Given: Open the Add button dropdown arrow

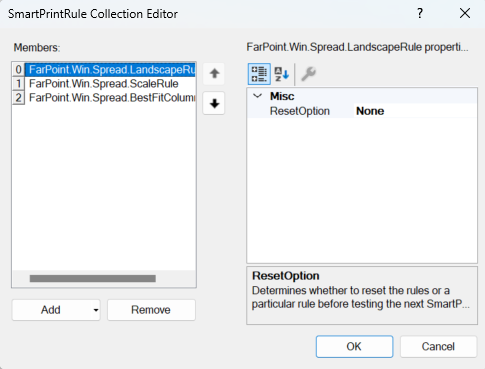Looking at the screenshot, I should 96,310.
